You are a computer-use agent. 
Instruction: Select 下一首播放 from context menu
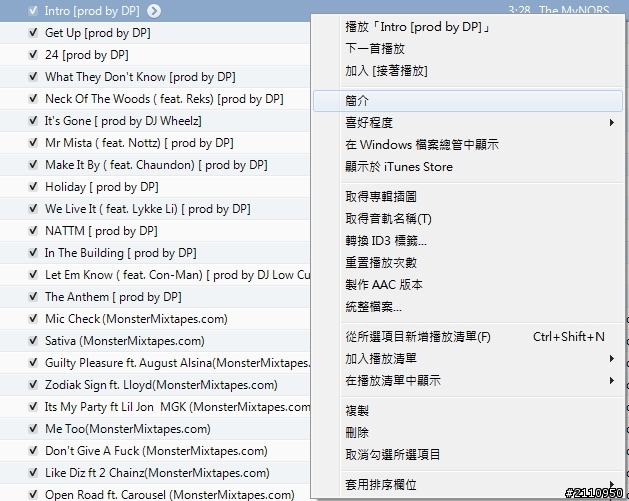pos(468,49)
